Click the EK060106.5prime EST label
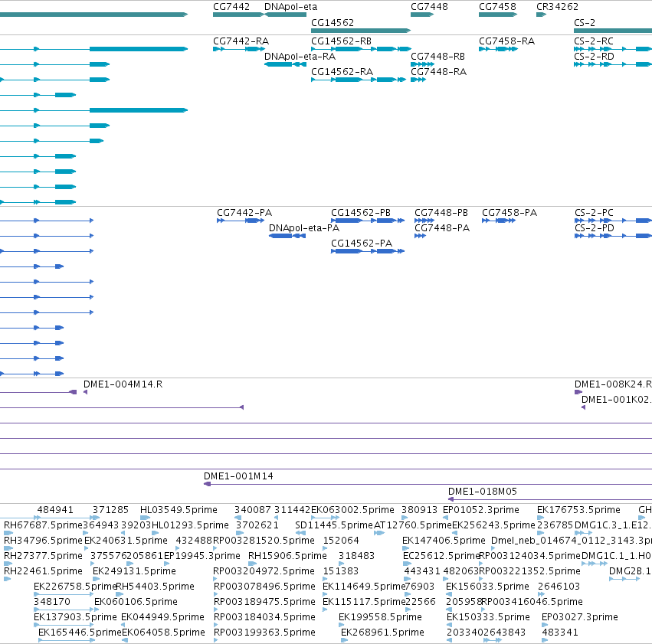The height and width of the screenshot is (644, 652). pos(136,602)
